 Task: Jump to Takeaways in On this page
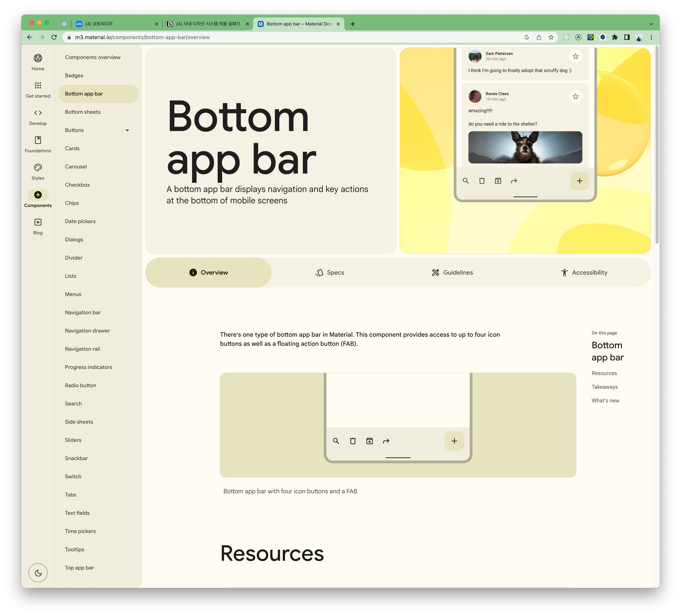click(x=604, y=387)
